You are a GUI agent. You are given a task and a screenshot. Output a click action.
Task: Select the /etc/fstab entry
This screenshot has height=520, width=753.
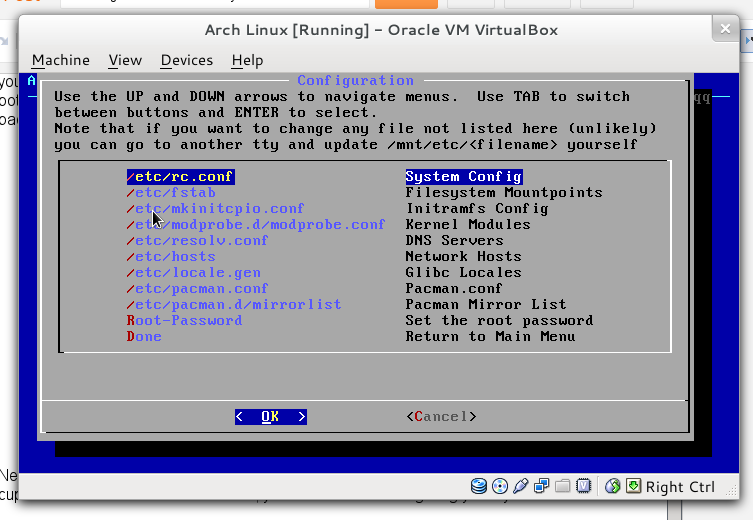pyautogui.click(x=171, y=193)
